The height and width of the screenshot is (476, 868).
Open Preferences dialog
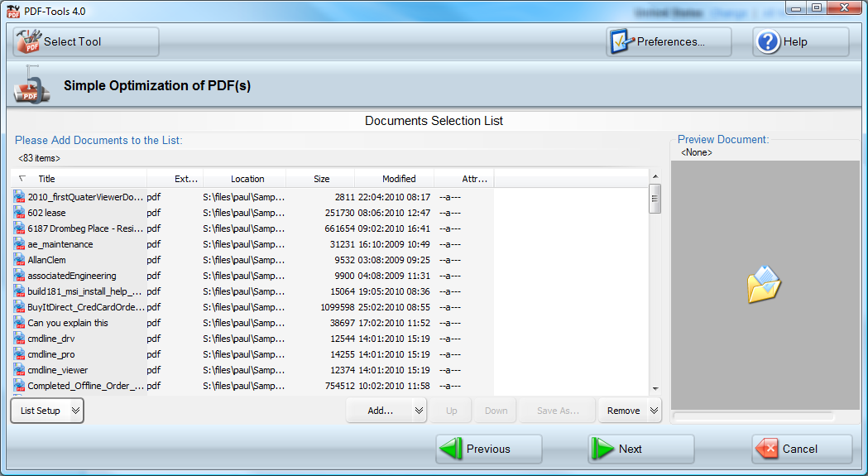[669, 41]
